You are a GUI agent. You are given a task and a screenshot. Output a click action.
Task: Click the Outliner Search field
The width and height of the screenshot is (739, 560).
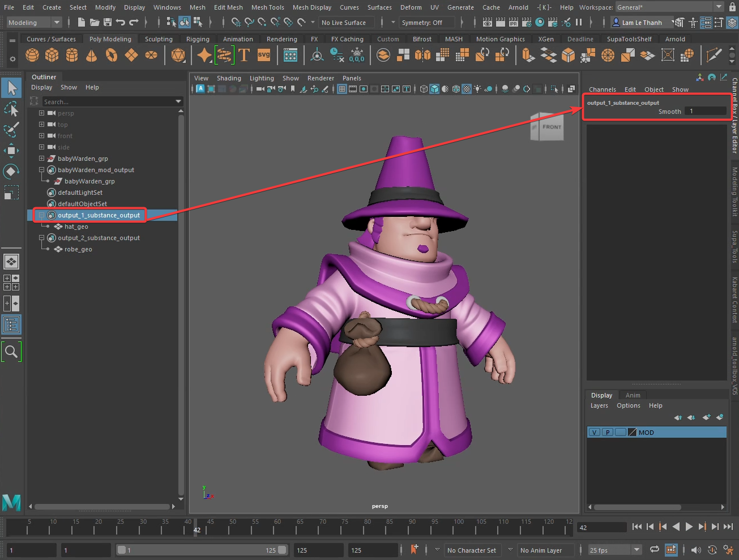(108, 101)
